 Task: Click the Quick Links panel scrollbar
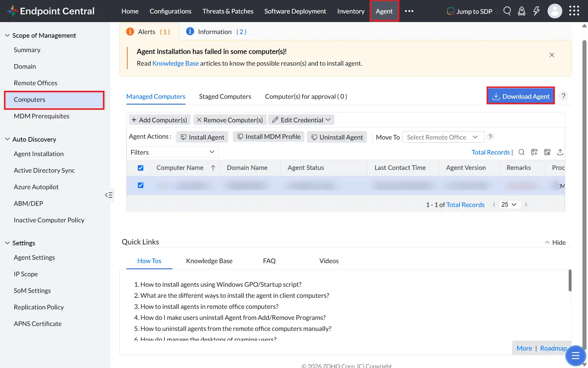[x=570, y=280]
